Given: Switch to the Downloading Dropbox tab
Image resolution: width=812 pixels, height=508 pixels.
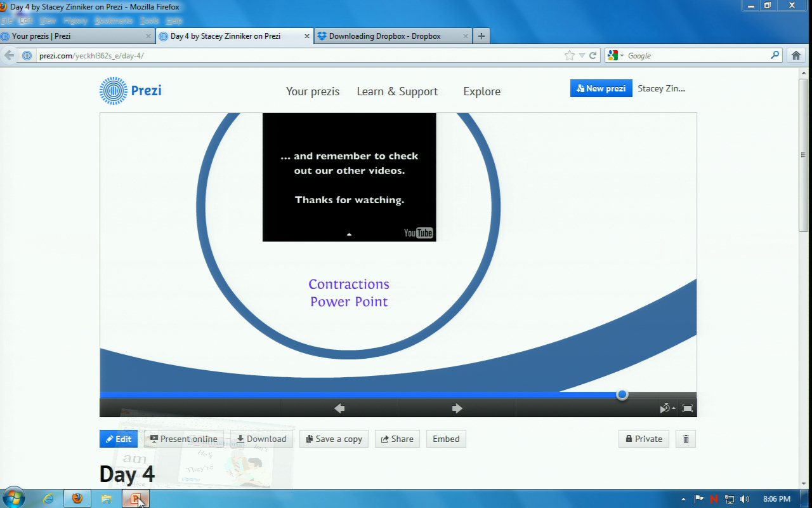Looking at the screenshot, I should tap(384, 36).
